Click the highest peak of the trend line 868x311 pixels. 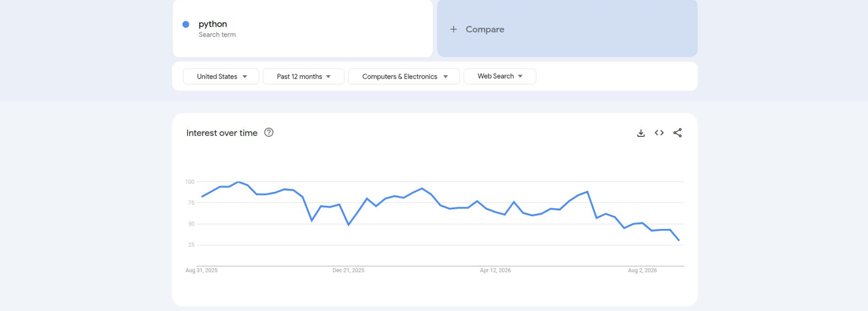click(x=238, y=182)
